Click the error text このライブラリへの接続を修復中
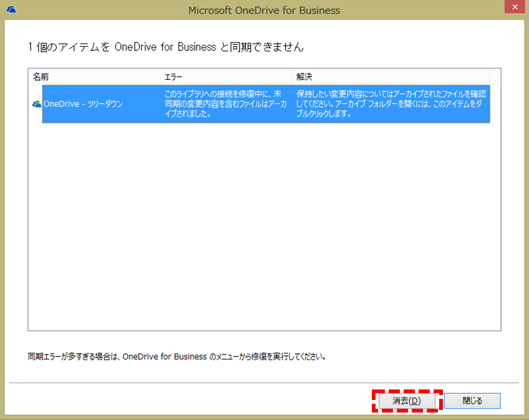 click(225, 104)
